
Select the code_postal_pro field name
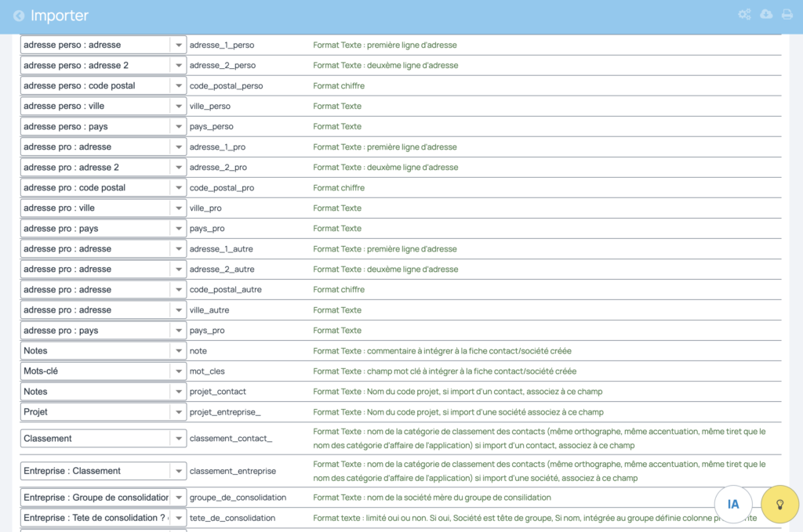click(x=222, y=188)
